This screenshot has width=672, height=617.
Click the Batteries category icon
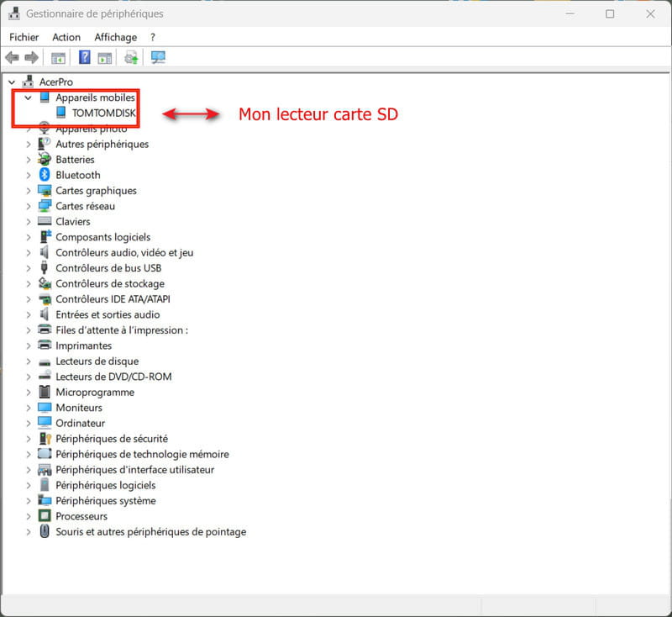click(45, 160)
